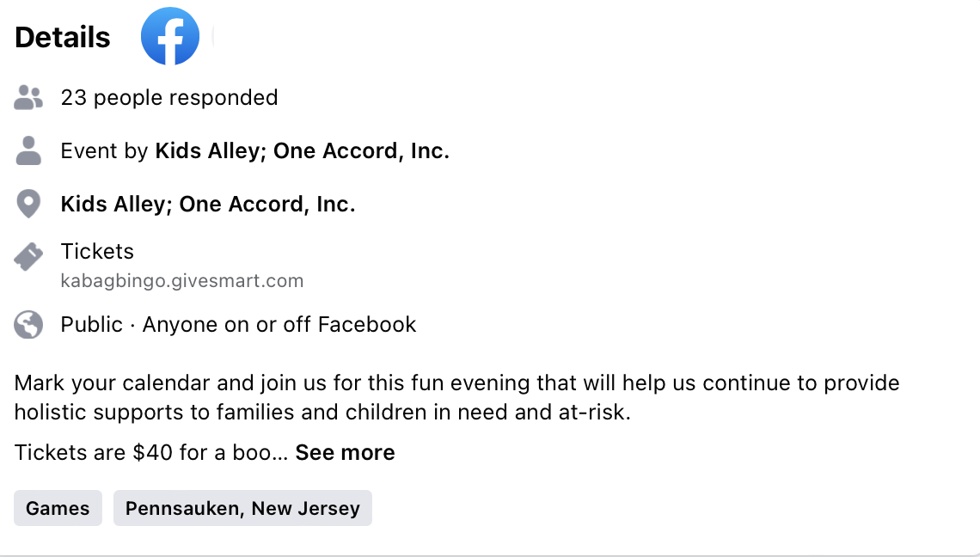Screen dimensions: 980x557
Task: Click the public globe icon
Action: tap(28, 324)
